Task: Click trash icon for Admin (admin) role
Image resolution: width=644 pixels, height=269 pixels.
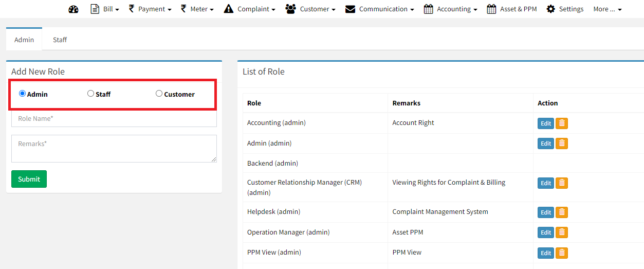Action: click(x=562, y=144)
